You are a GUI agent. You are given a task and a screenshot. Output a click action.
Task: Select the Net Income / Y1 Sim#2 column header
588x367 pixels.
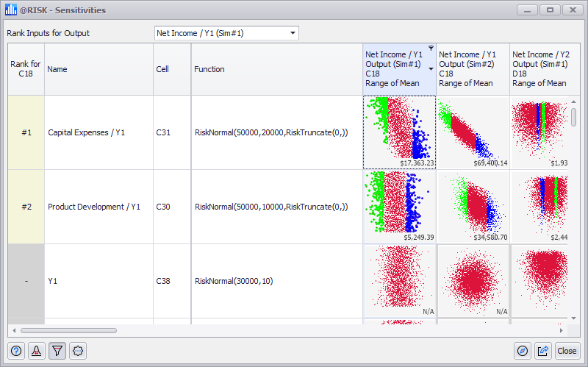pyautogui.click(x=473, y=69)
